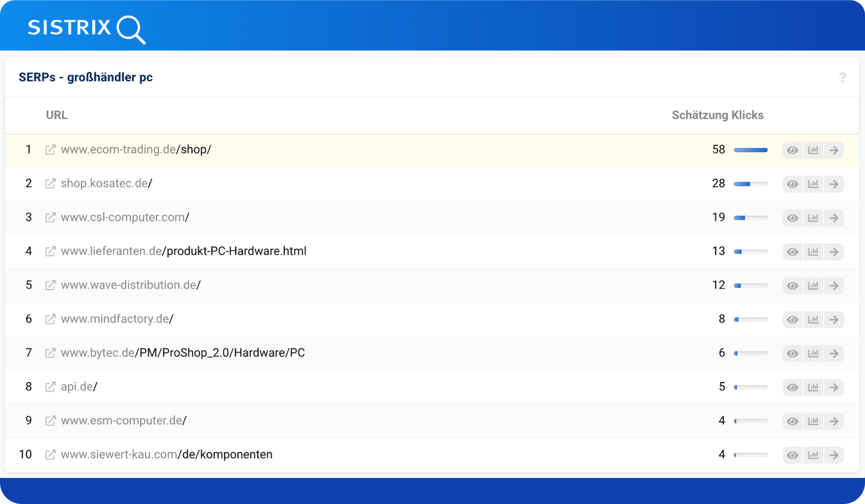This screenshot has height=504, width=865.
Task: Click external link icon beside bytec.de
Action: coord(50,353)
